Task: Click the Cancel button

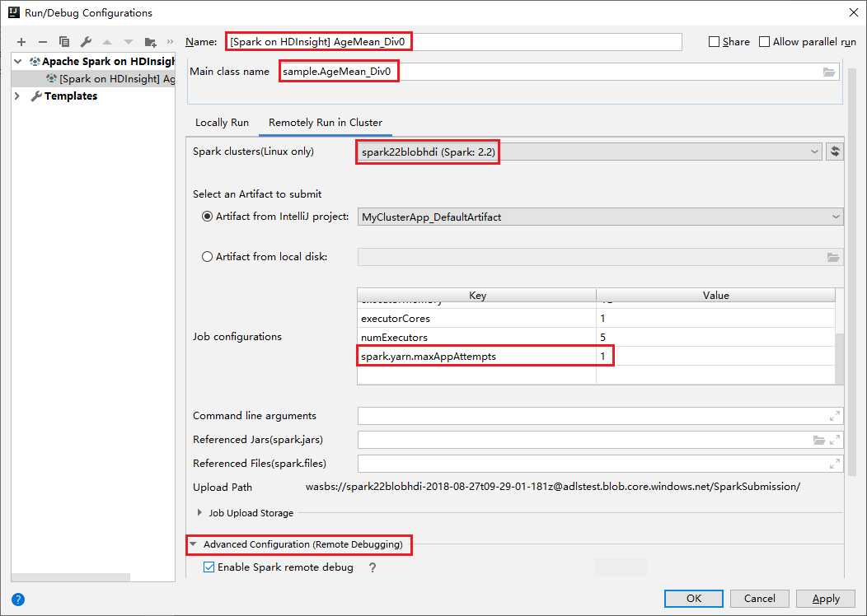Action: click(759, 599)
